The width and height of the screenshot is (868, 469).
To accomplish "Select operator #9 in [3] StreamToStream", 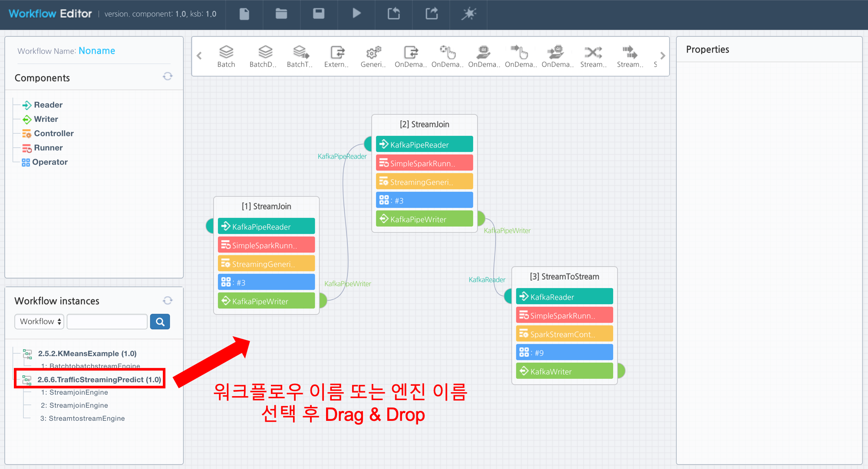I will point(564,353).
